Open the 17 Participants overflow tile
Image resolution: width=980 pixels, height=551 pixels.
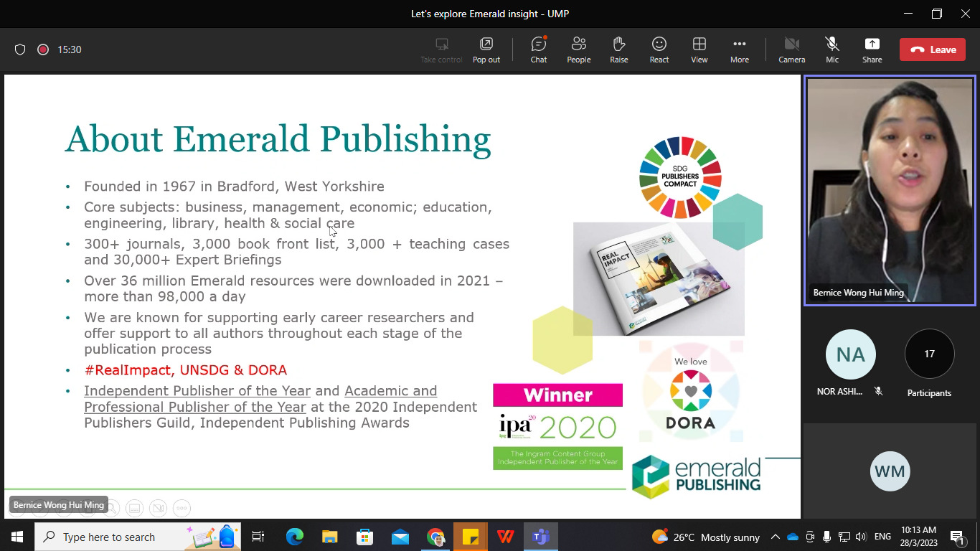pyautogui.click(x=930, y=354)
